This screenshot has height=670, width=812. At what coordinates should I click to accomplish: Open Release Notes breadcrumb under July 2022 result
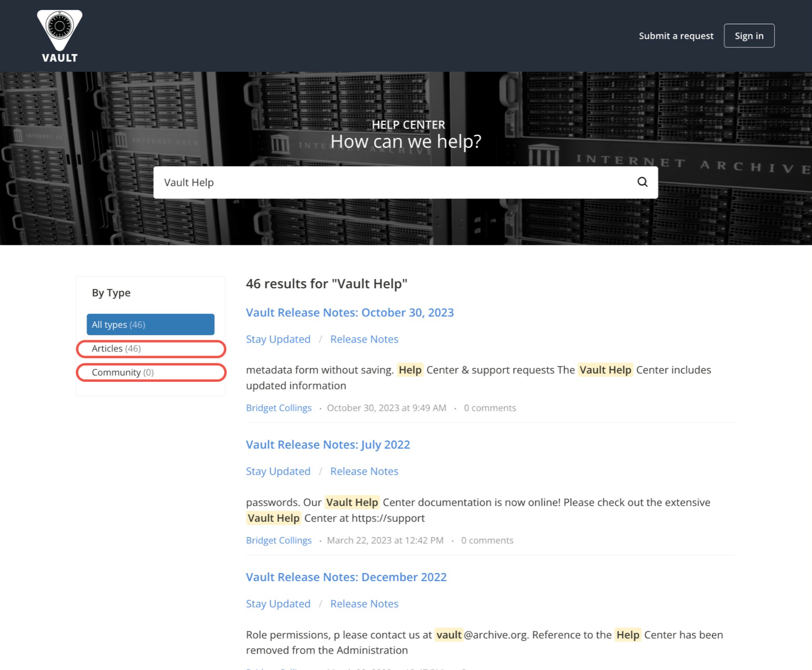tap(364, 471)
